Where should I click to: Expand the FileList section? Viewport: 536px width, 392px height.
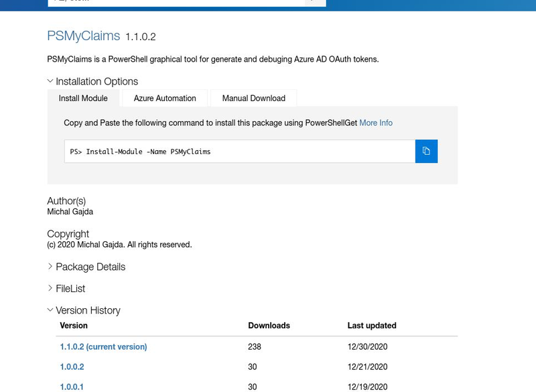(x=66, y=288)
